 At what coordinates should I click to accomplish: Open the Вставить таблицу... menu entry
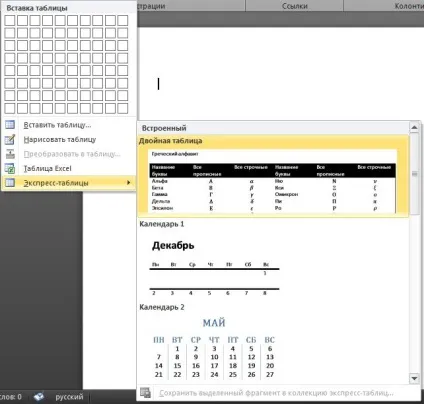coord(57,125)
